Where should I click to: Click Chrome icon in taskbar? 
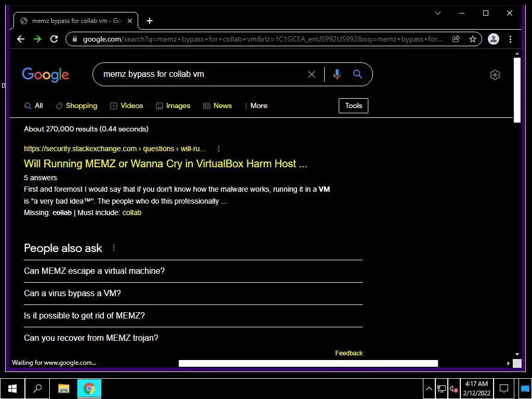pos(89,389)
